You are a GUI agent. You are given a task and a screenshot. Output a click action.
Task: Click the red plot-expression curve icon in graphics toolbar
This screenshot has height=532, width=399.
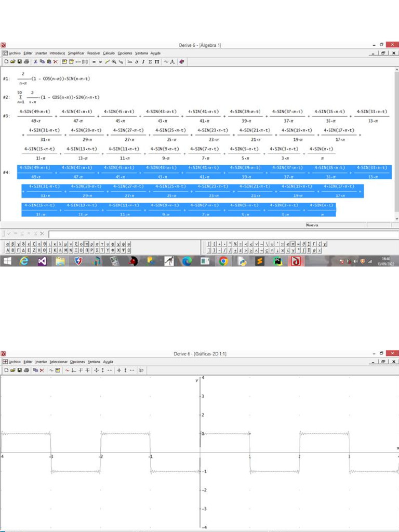click(67, 370)
